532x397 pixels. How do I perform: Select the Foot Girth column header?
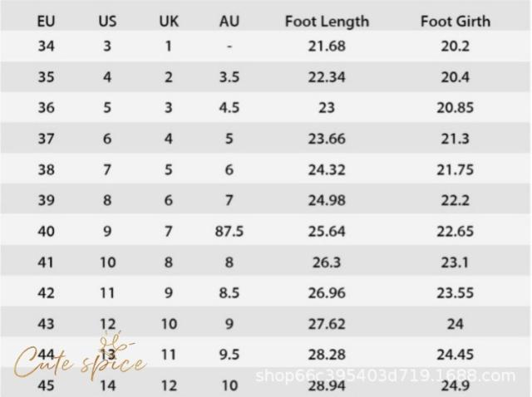click(x=455, y=21)
